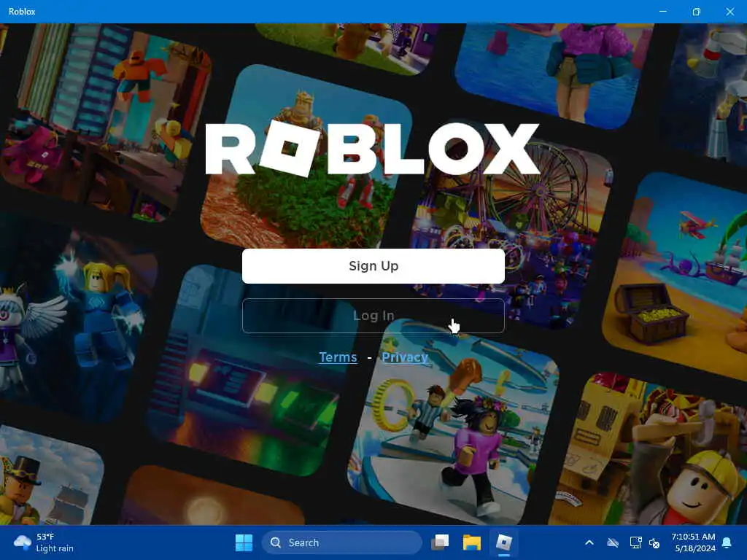Select the Roblox taskbar icon
Screen dimensions: 747x560
[503, 542]
